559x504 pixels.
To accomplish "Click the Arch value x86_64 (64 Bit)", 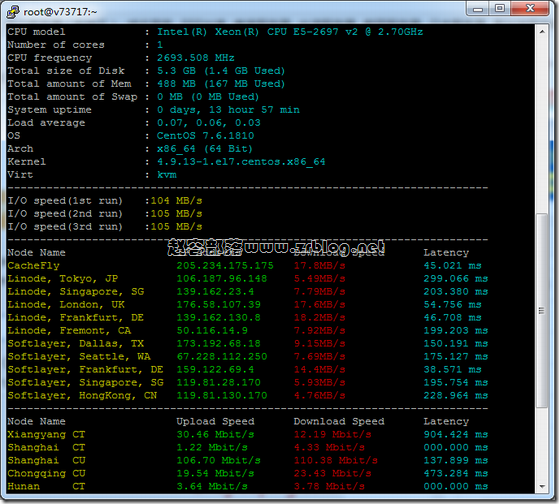I will (x=205, y=149).
